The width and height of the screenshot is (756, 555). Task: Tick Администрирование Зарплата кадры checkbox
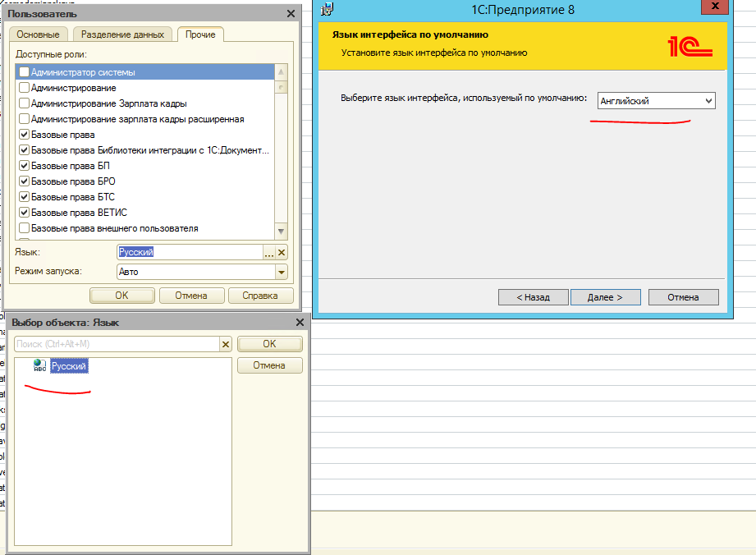click(x=24, y=103)
